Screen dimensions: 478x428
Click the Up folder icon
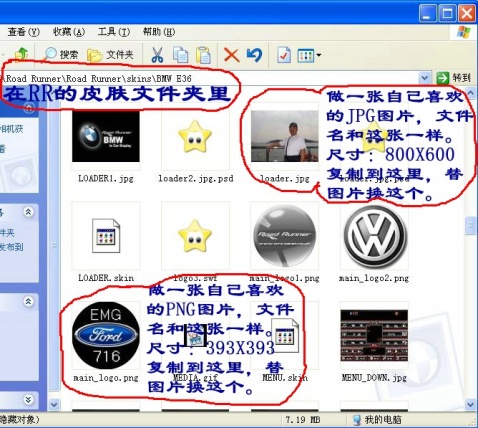point(21,54)
